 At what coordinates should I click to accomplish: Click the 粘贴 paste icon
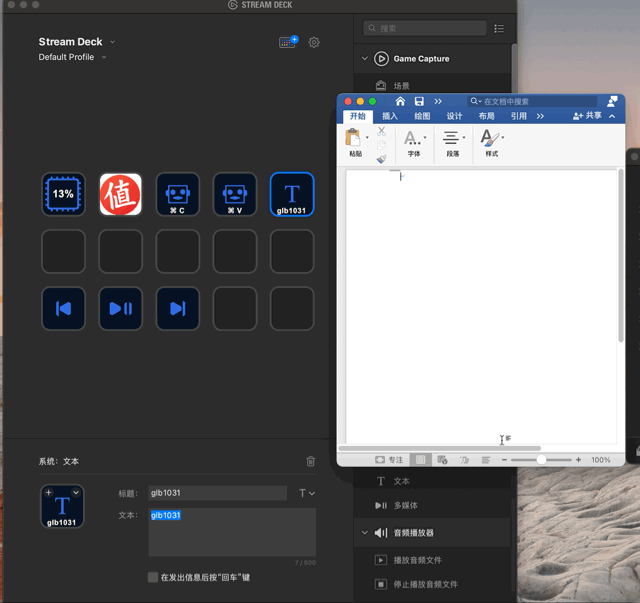point(353,137)
